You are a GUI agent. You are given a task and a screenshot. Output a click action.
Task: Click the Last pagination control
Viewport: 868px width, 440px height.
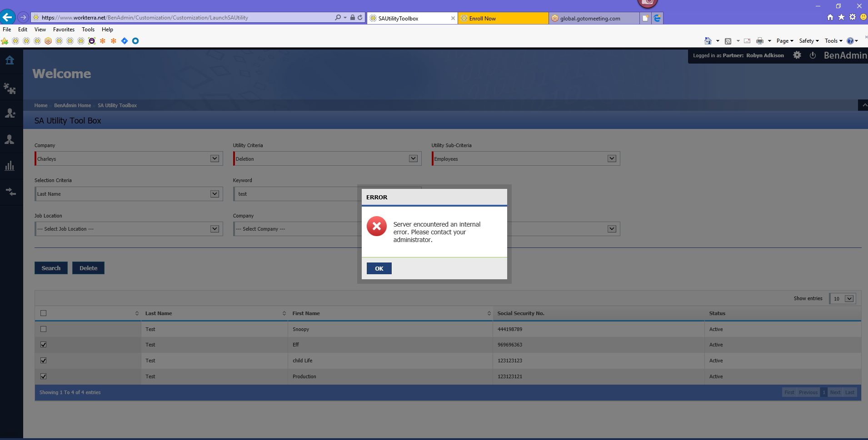click(x=850, y=392)
